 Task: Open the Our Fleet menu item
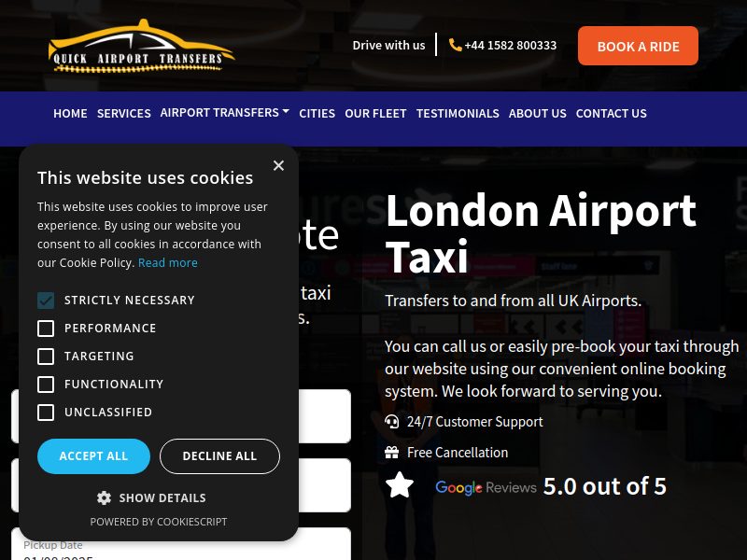[x=375, y=113]
